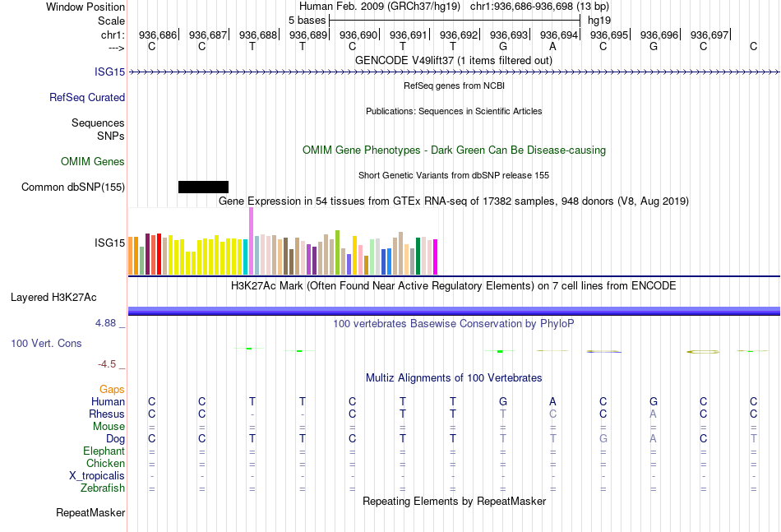Click the blue Layered H3K27Ac signal band

454,311
